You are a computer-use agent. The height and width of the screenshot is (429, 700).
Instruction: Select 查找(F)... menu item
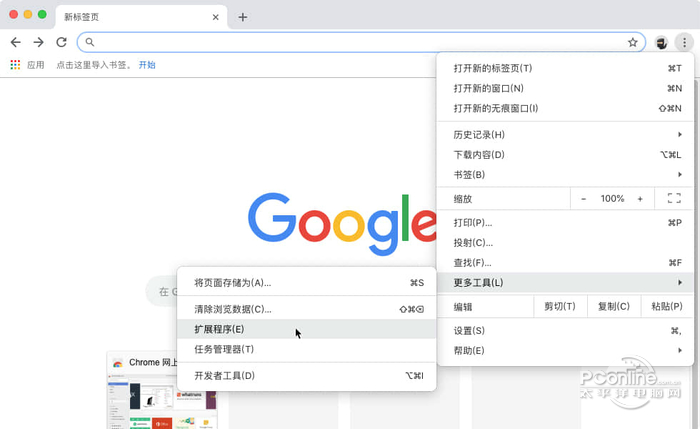tap(565, 263)
